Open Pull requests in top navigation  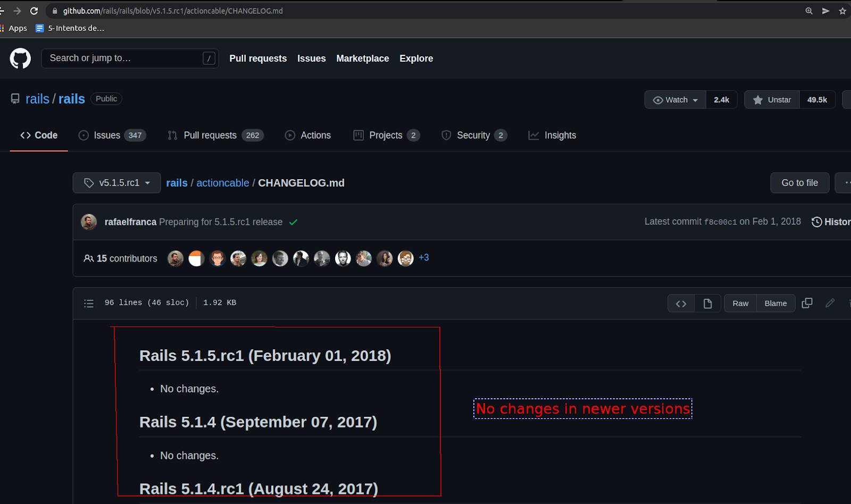point(258,58)
